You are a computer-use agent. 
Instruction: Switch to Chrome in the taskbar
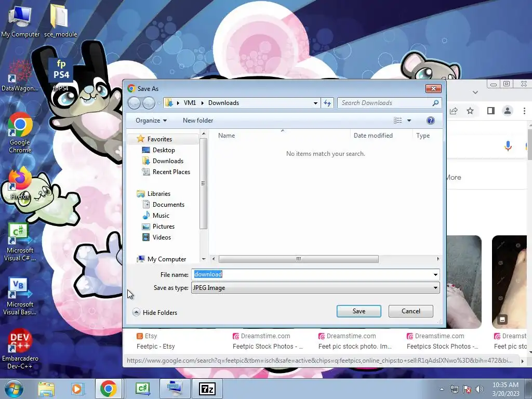[108, 389]
